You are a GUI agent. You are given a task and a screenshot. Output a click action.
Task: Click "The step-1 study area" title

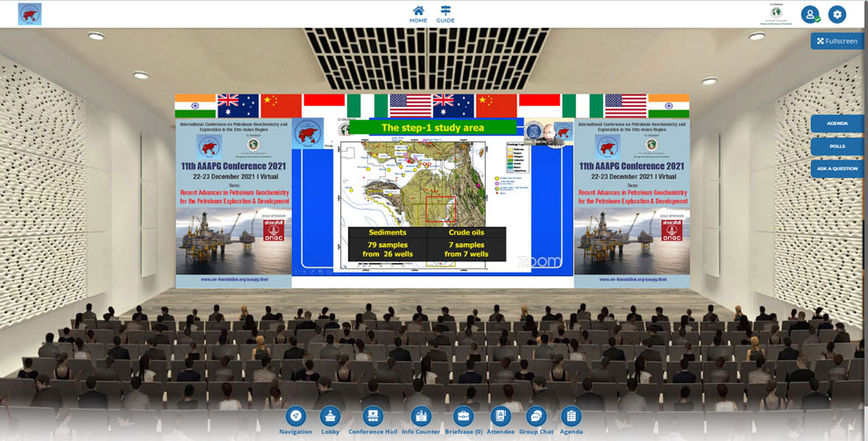tap(433, 128)
